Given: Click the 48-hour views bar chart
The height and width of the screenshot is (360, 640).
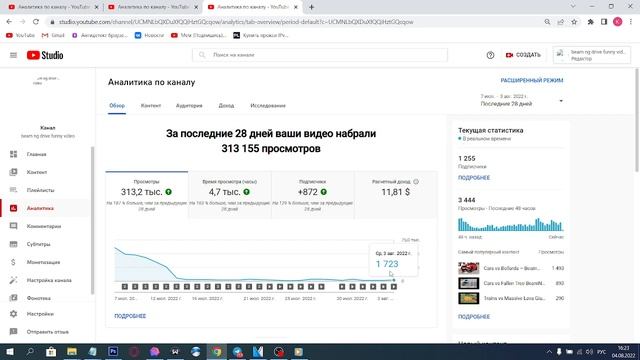Looking at the screenshot, I should 511,224.
